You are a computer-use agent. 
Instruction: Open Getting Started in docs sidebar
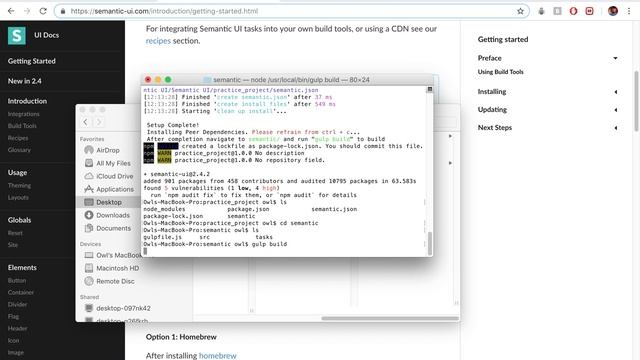pos(32,61)
